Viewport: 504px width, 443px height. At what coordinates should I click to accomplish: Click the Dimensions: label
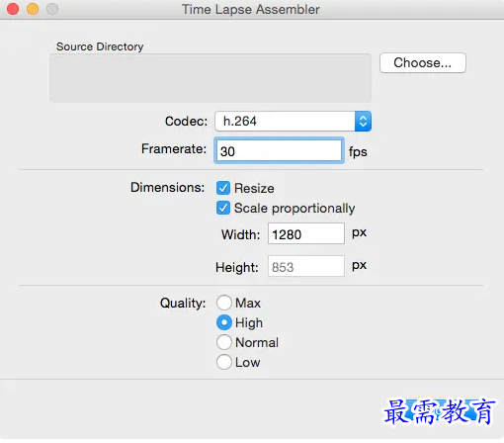167,187
